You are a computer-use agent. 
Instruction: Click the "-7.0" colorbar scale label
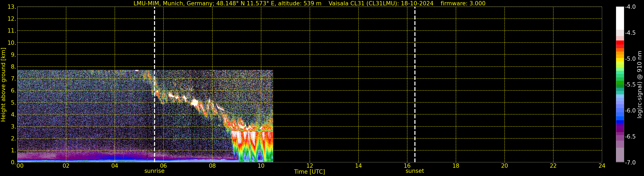point(630,162)
